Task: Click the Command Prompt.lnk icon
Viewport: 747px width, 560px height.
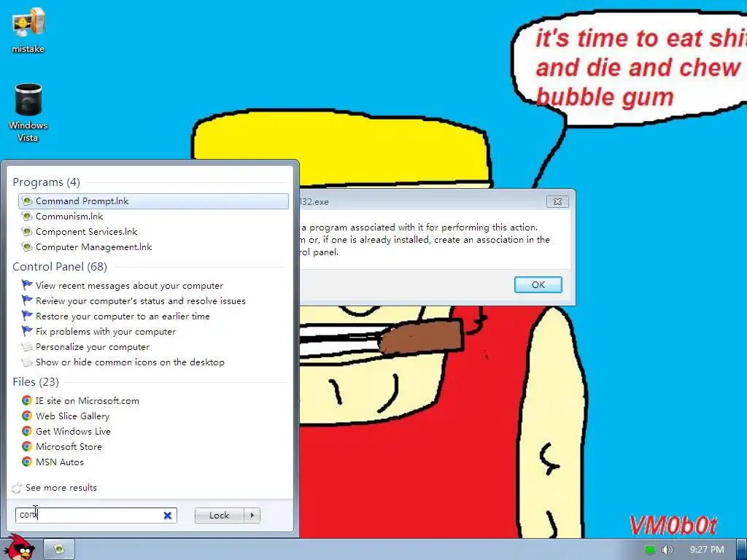Action: pyautogui.click(x=27, y=201)
